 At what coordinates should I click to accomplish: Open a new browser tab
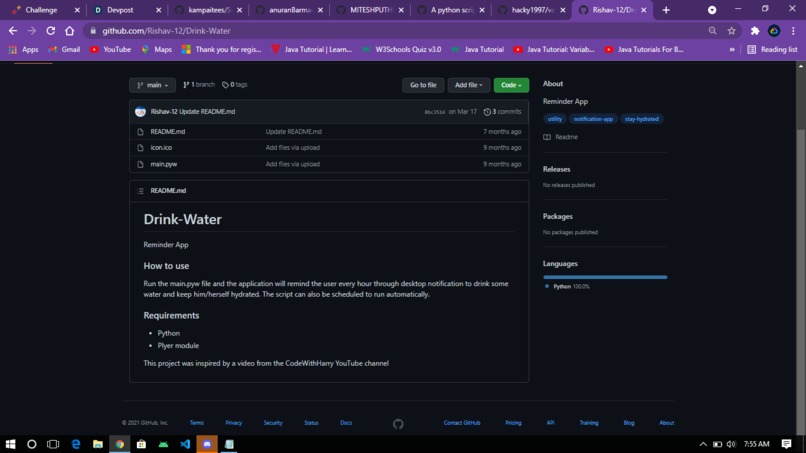666,10
